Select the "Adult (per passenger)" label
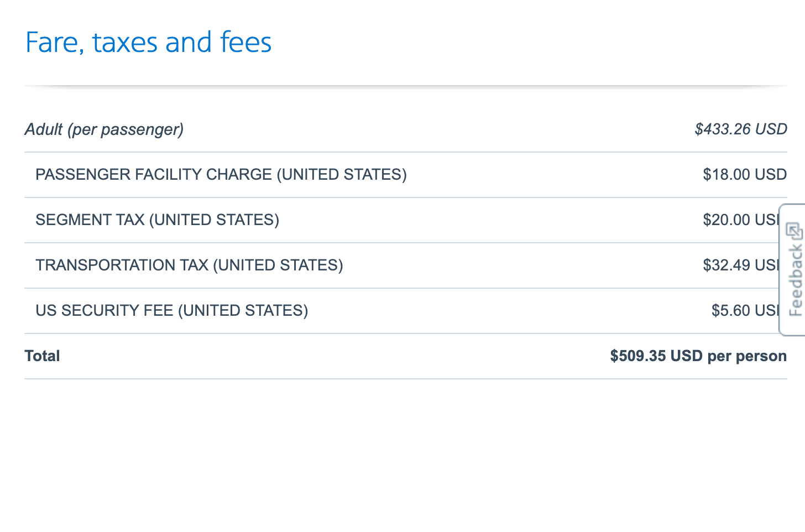The width and height of the screenshot is (805, 532). (104, 129)
